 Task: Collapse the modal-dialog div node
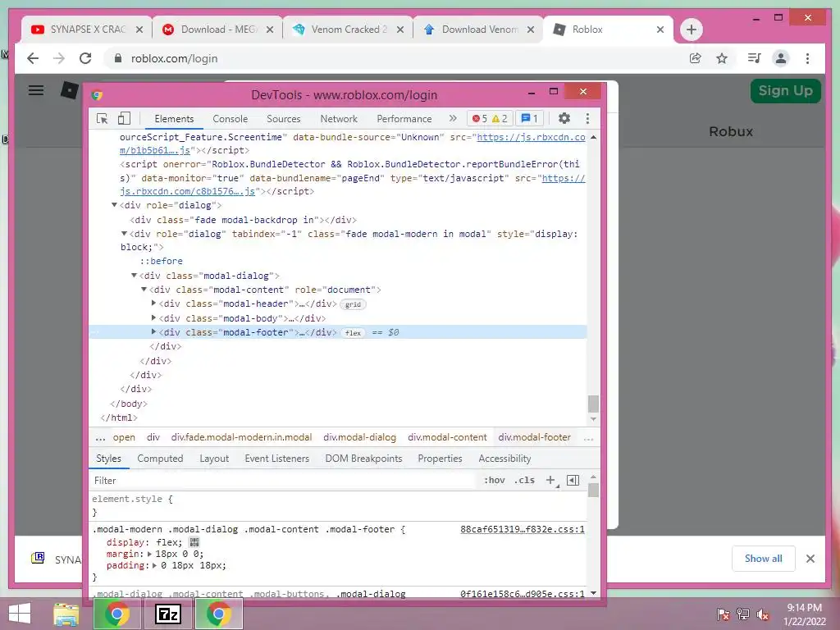point(134,276)
